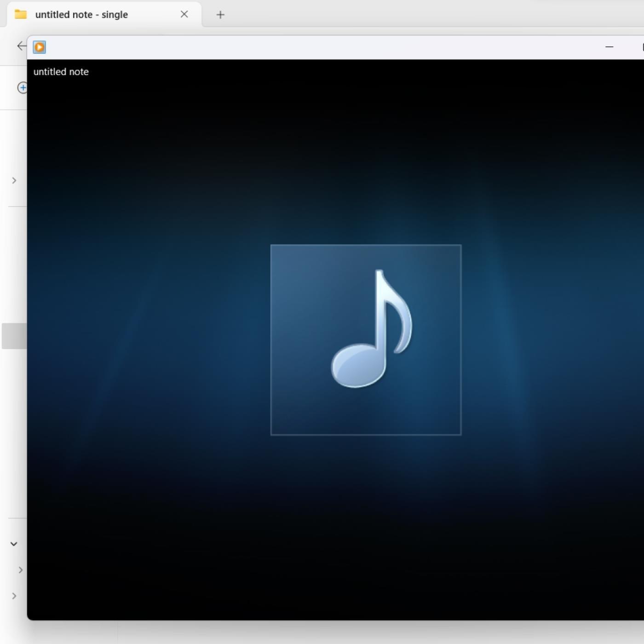This screenshot has width=644, height=644.
Task: Click the yellow folder icon in the tab
Action: click(x=21, y=14)
